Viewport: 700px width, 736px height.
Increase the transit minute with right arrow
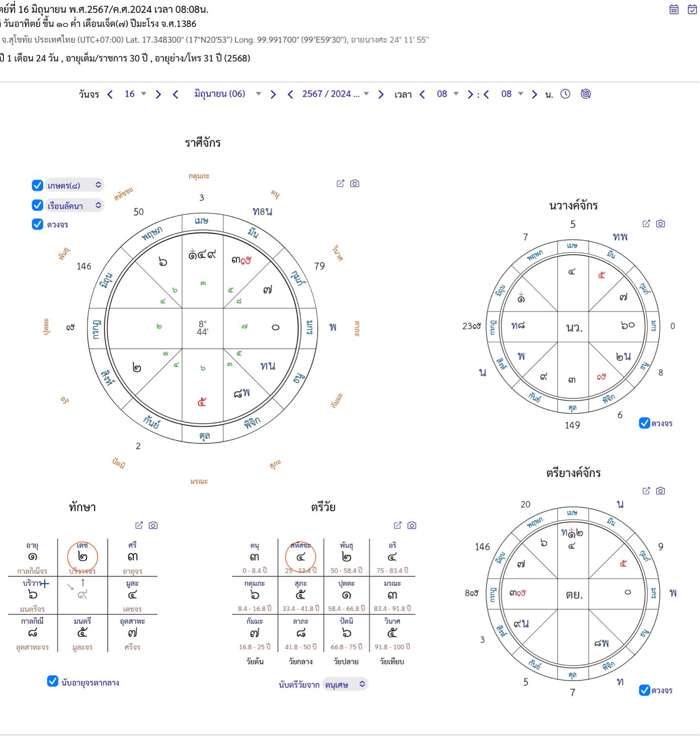[534, 94]
